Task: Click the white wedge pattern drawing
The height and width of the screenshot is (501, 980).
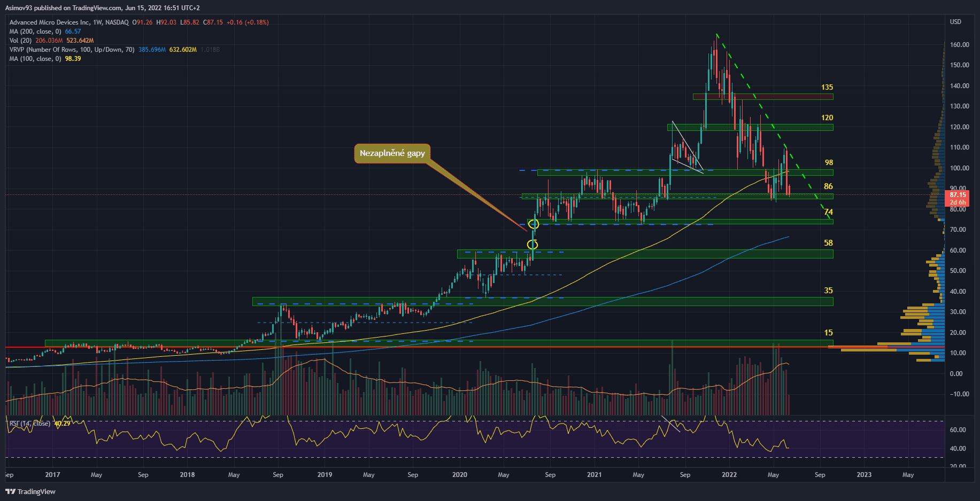Action: 686,148
